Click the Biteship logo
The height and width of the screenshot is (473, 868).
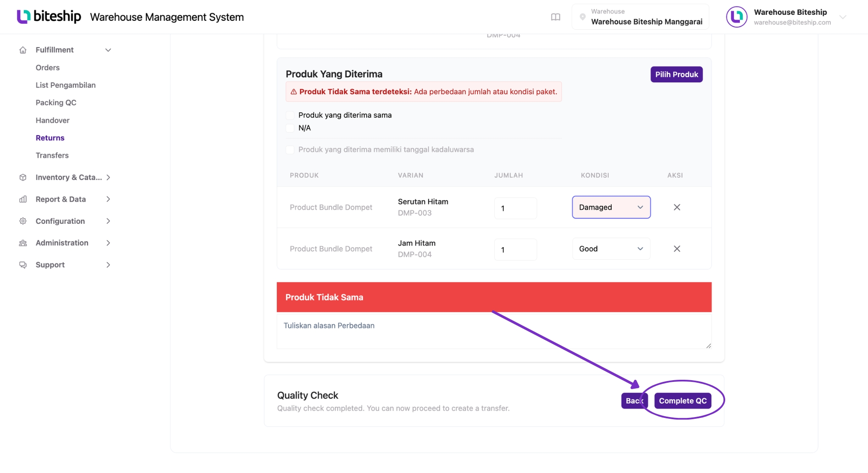[x=49, y=17]
